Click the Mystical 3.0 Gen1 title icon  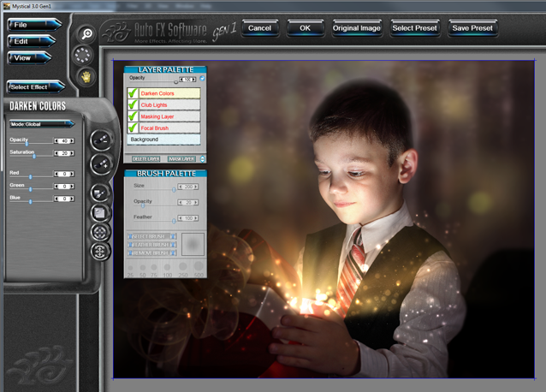coord(7,6)
